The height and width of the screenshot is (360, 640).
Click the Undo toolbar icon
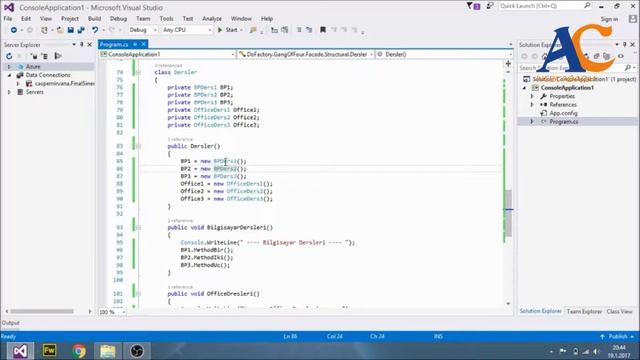(x=95, y=30)
